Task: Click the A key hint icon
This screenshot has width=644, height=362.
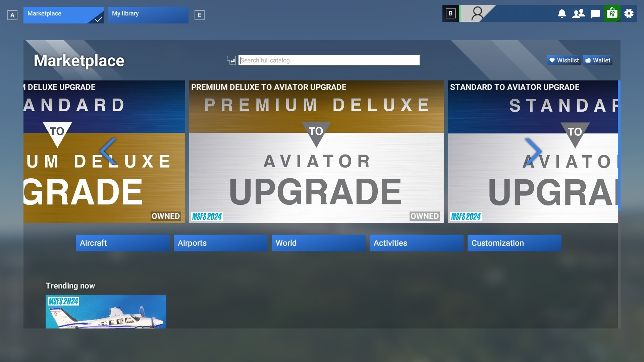Action: click(x=12, y=15)
